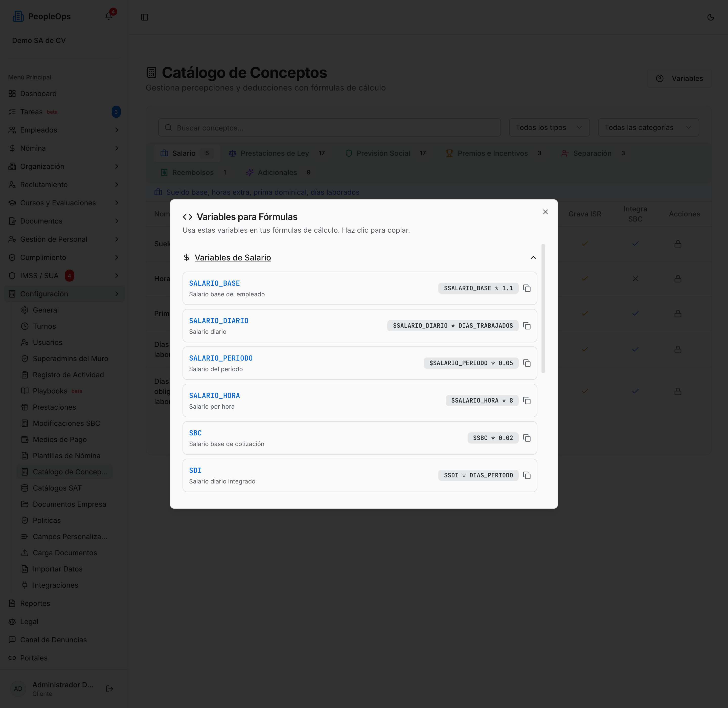Click the SALARIO_PERIODO variable card

(359, 363)
